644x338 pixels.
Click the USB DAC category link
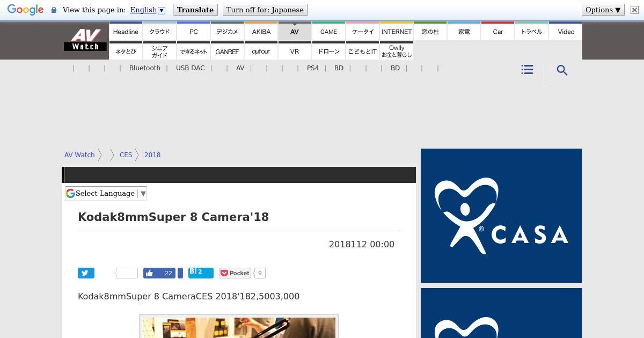pos(191,68)
